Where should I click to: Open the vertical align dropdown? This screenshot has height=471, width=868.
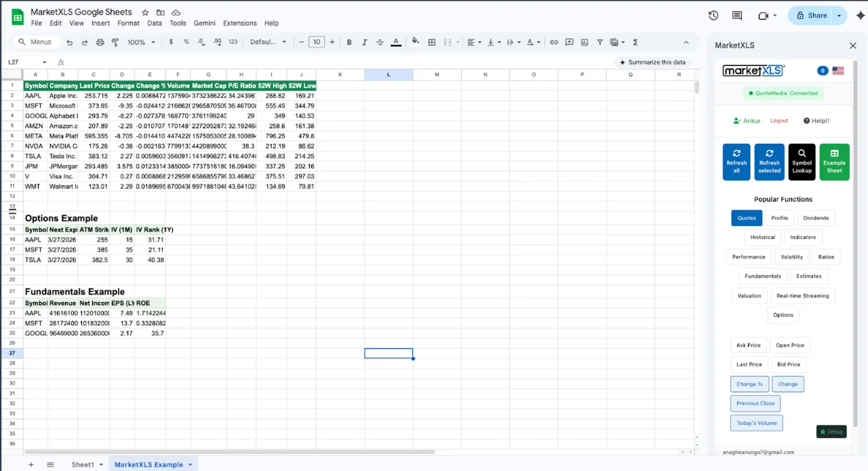pos(494,42)
